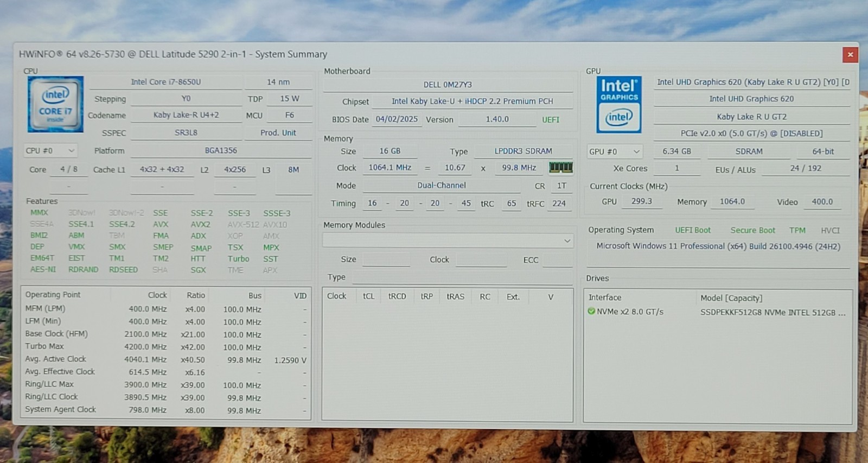Click the drive model SSDPEKKF512G8 NVMe INTEL 512GB
This screenshot has width=868, height=463.
pos(773,313)
